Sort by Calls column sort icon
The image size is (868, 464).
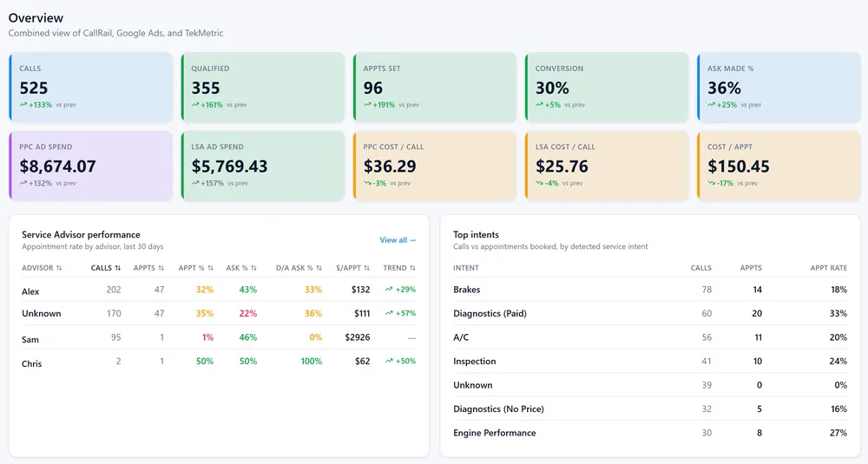118,268
